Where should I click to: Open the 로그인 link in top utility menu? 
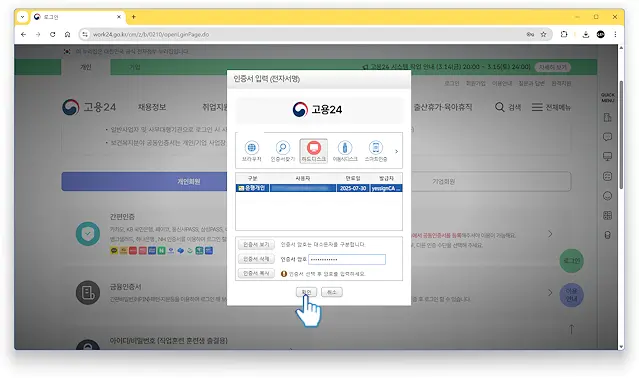click(452, 83)
